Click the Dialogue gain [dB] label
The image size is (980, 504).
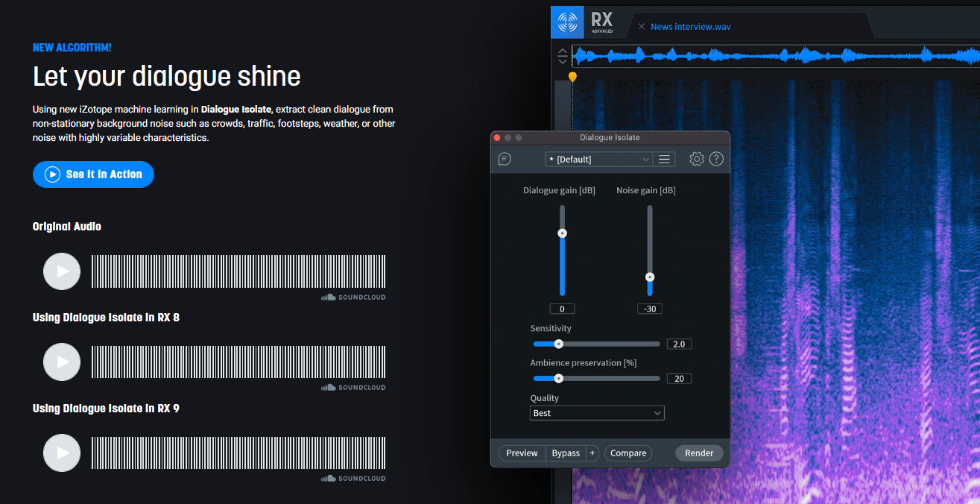pos(559,191)
